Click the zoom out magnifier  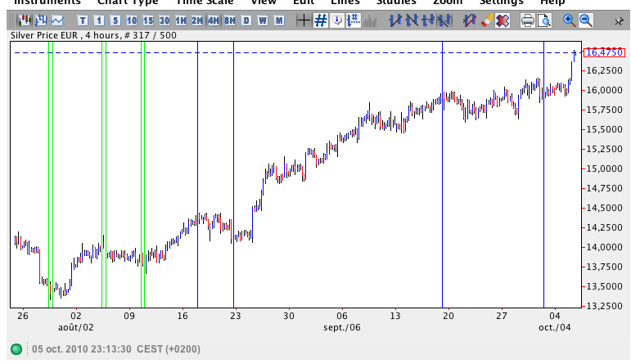pyautogui.click(x=585, y=20)
